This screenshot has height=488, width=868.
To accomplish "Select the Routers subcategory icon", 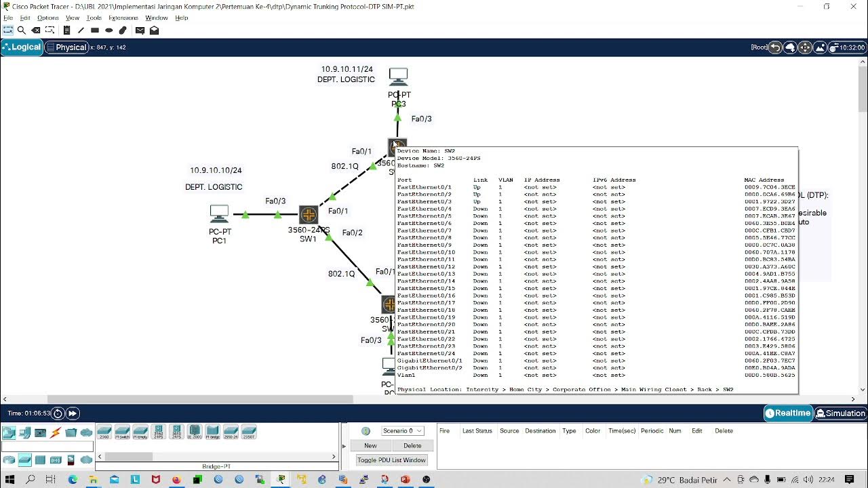I will [9, 460].
